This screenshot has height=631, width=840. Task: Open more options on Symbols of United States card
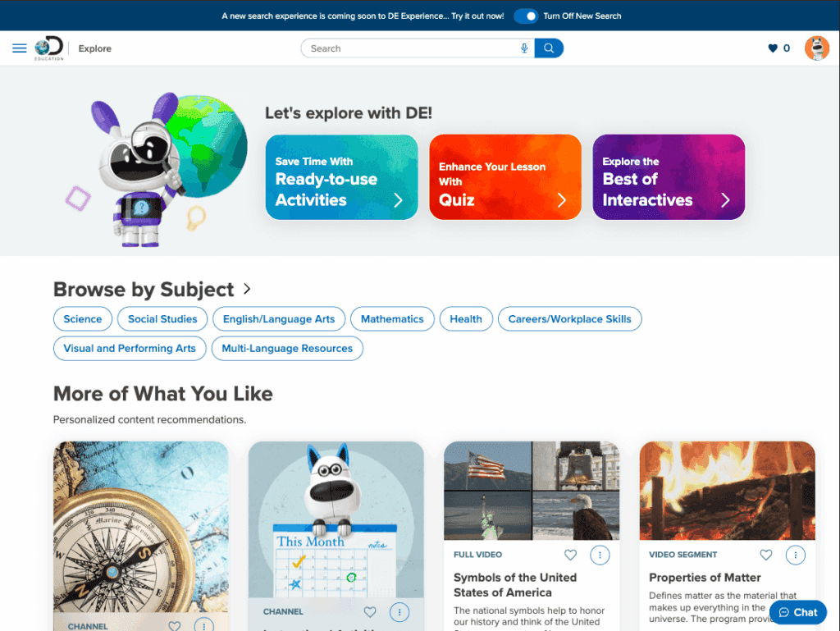600,556
